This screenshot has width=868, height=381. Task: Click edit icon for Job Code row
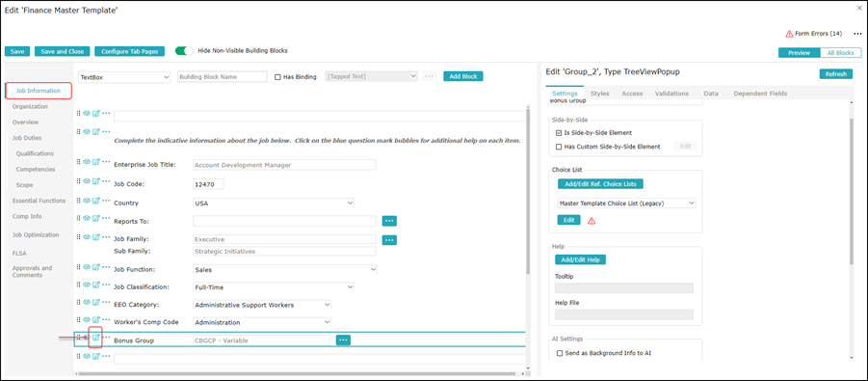[x=95, y=180]
